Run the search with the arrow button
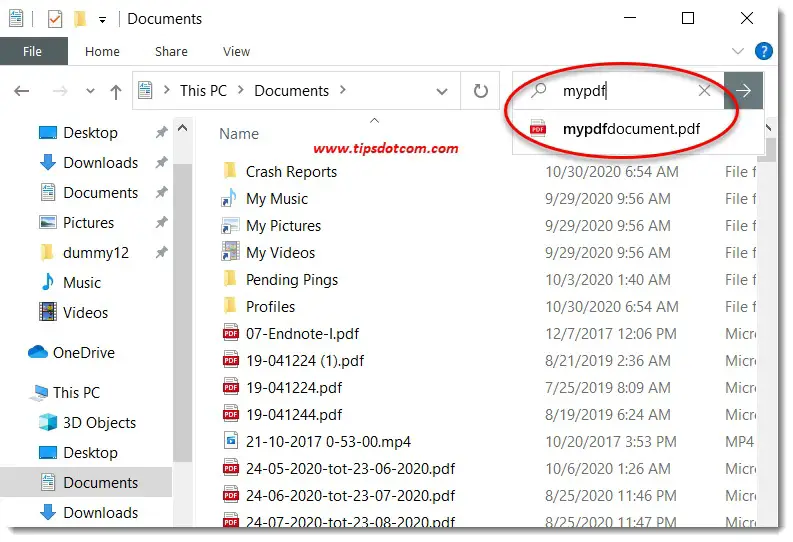Image resolution: width=793 pixels, height=542 pixels. [743, 91]
